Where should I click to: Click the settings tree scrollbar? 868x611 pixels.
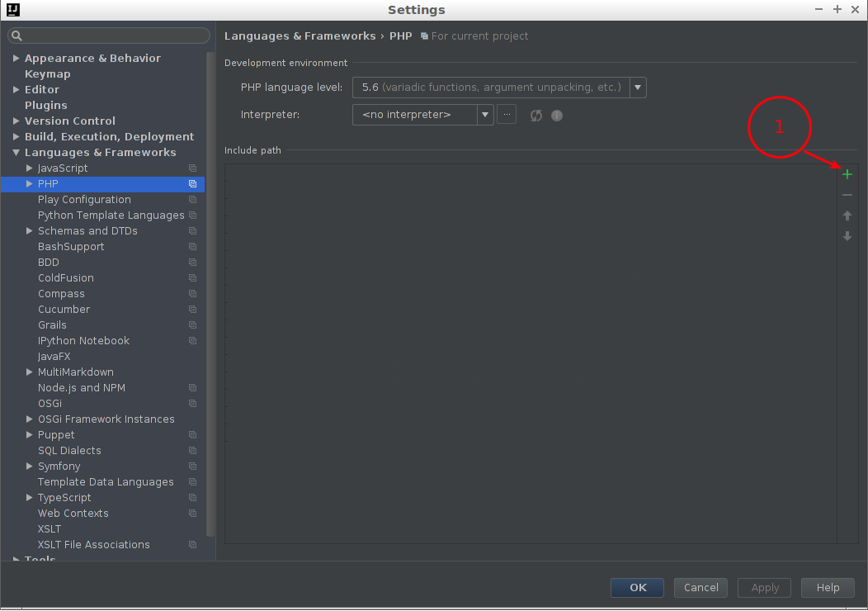[210, 294]
